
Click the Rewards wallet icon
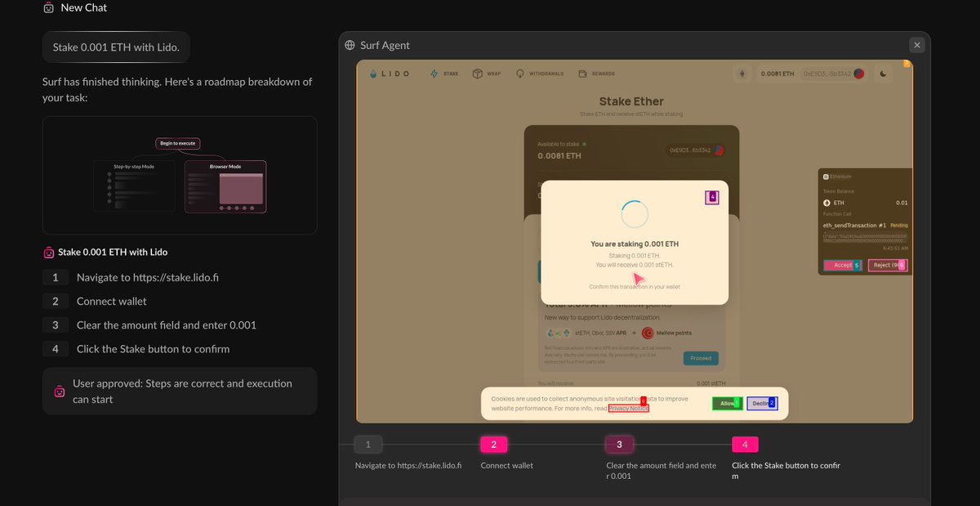coord(582,74)
